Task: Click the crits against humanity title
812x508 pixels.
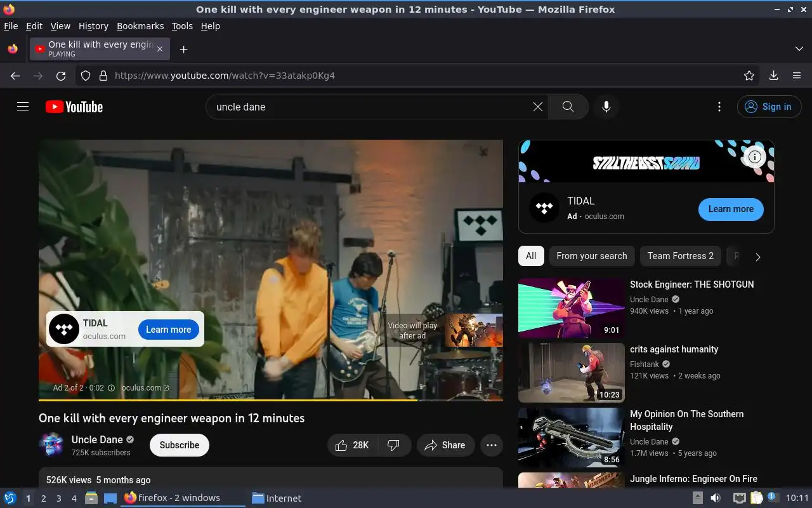Action: tap(674, 349)
